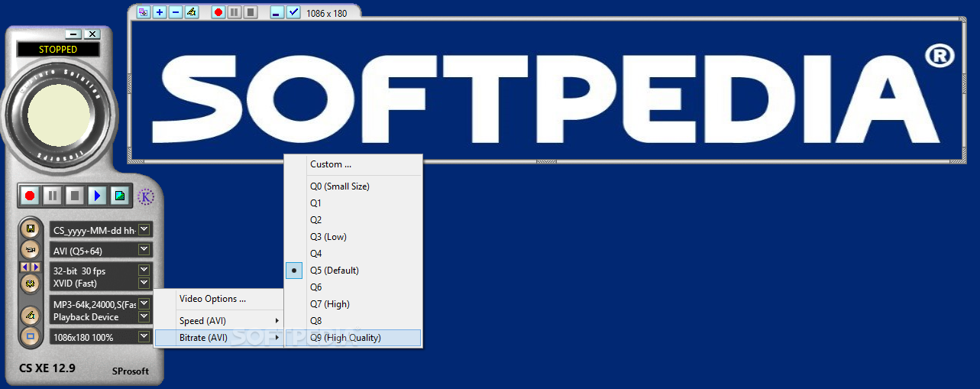Select the checked Q5 (Default) option
This screenshot has height=389, width=980.
(x=353, y=271)
